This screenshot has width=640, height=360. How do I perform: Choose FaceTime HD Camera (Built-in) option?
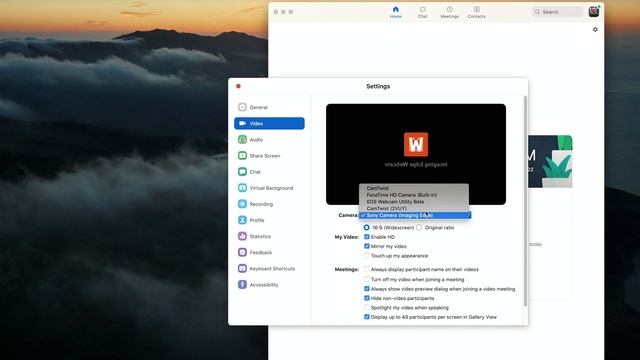(414, 195)
